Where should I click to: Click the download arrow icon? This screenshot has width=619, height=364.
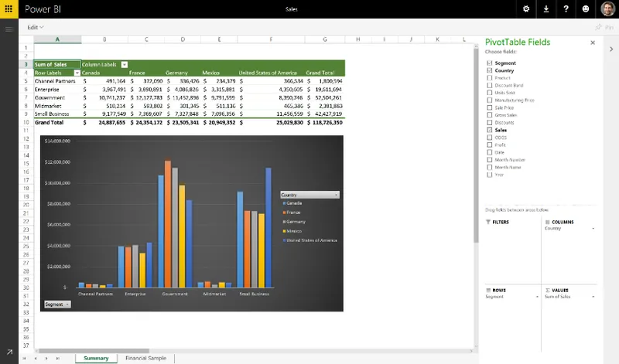tap(546, 9)
